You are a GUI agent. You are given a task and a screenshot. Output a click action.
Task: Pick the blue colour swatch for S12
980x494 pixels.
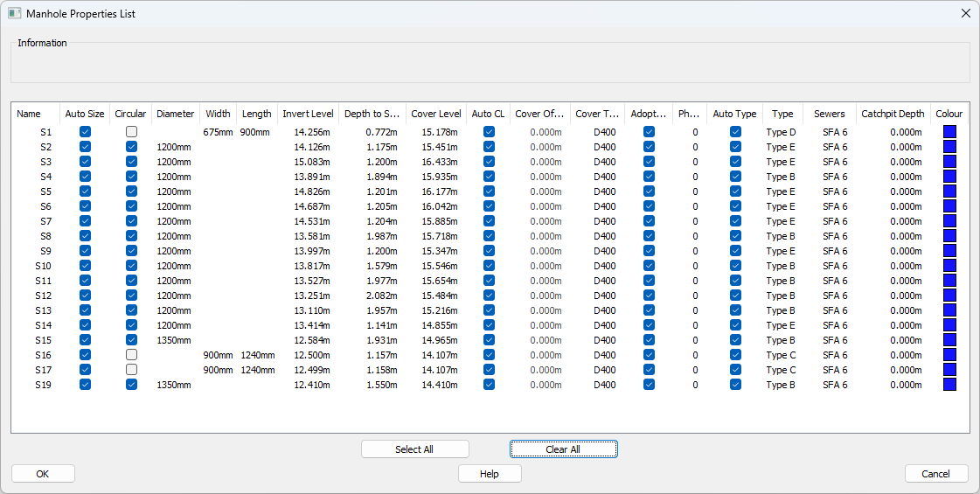(949, 296)
